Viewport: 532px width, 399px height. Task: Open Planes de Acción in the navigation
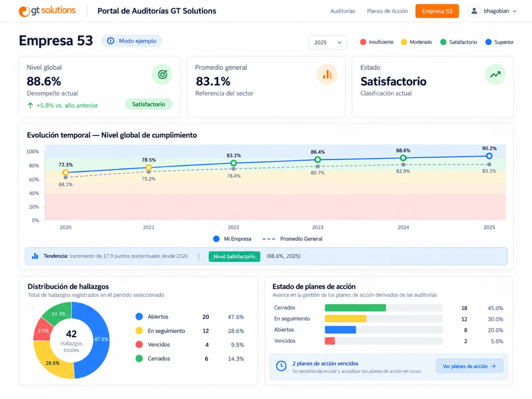387,11
